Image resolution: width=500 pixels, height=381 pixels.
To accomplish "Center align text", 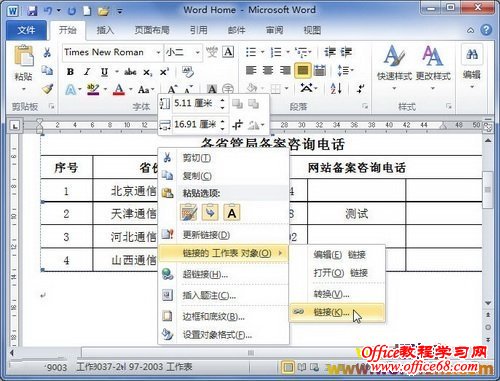I will 268,70.
